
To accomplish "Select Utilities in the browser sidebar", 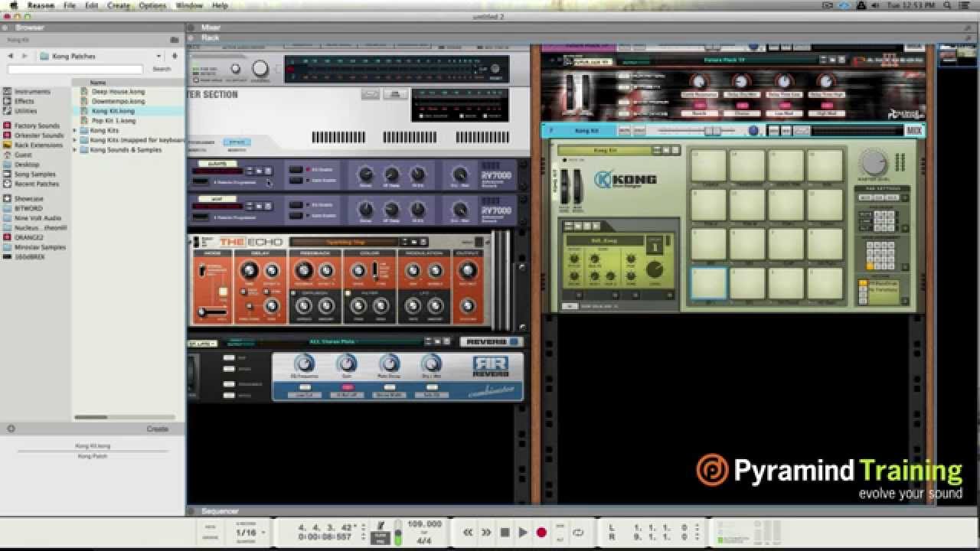I will 25,111.
